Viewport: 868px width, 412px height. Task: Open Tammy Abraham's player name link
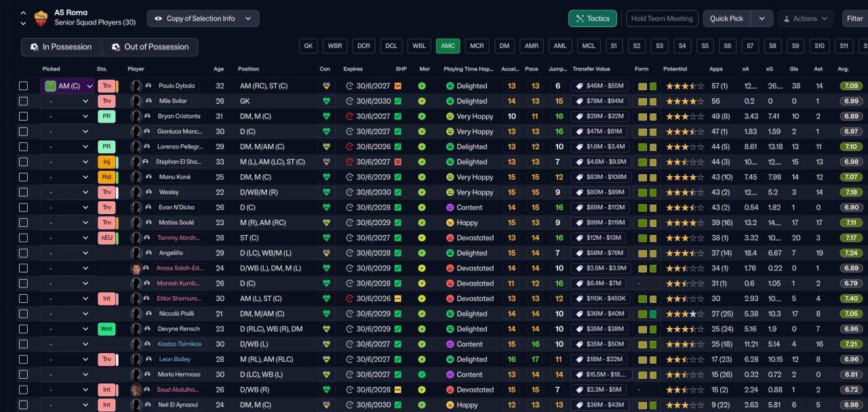tap(180, 238)
